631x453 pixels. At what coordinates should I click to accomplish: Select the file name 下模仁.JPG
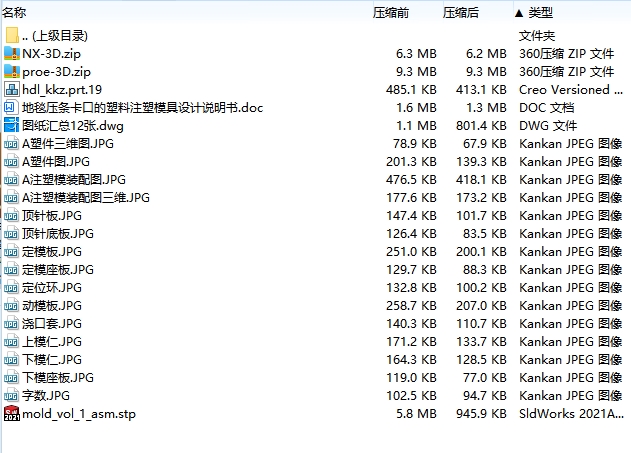coord(52,360)
